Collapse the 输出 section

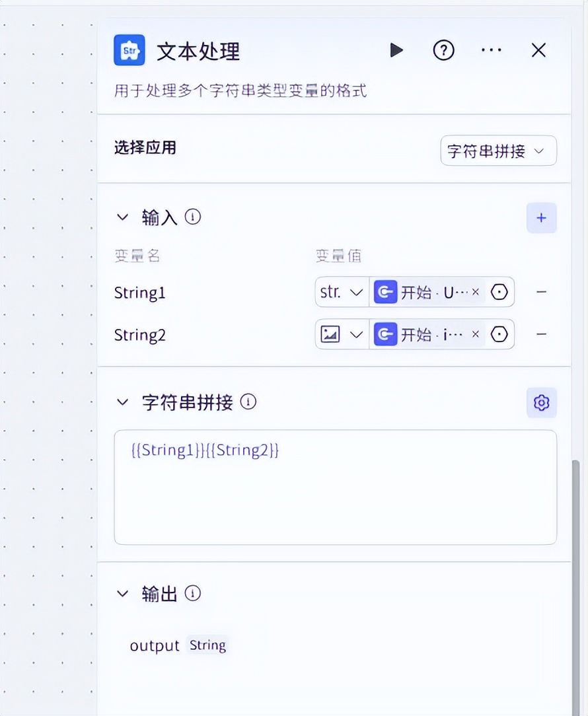tap(122, 594)
